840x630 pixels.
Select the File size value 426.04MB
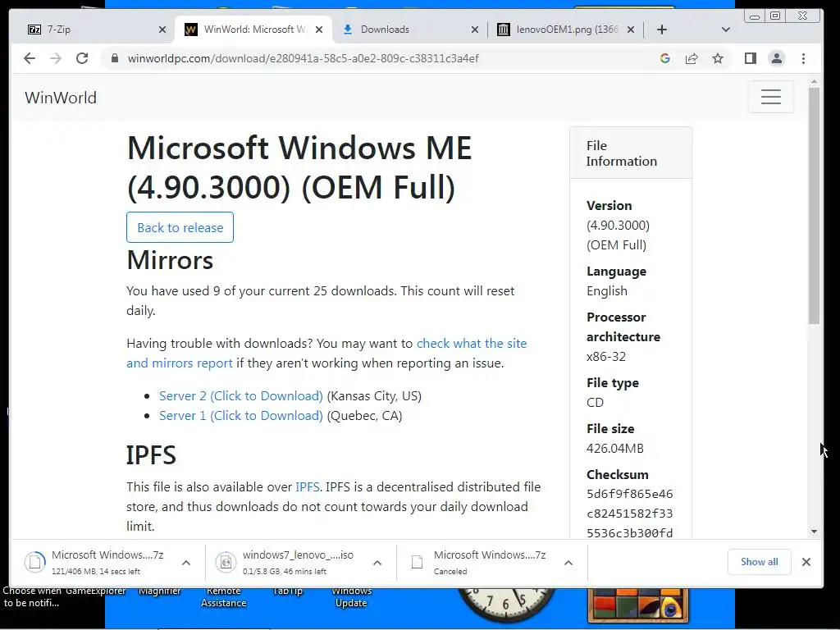click(615, 449)
